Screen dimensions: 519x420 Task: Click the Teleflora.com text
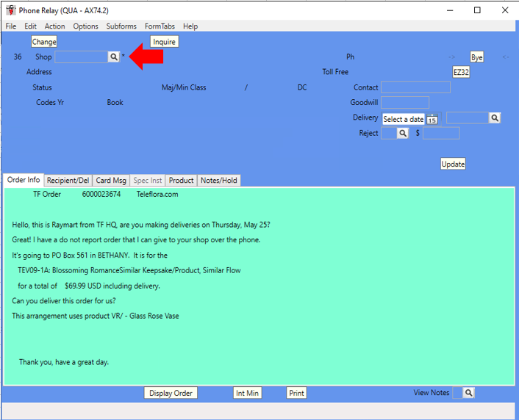(x=157, y=194)
